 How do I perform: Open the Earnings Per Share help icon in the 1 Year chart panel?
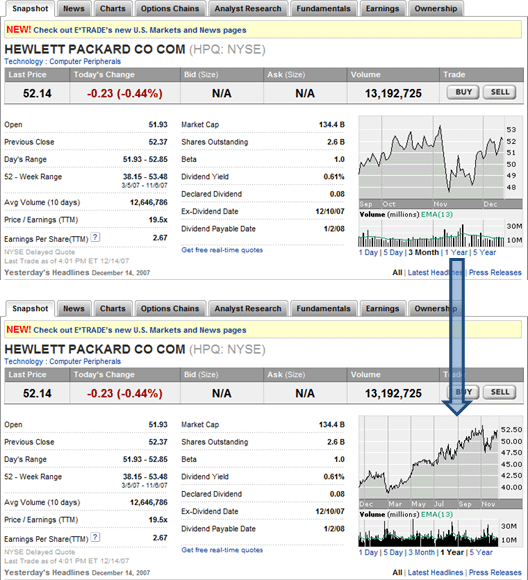95,537
